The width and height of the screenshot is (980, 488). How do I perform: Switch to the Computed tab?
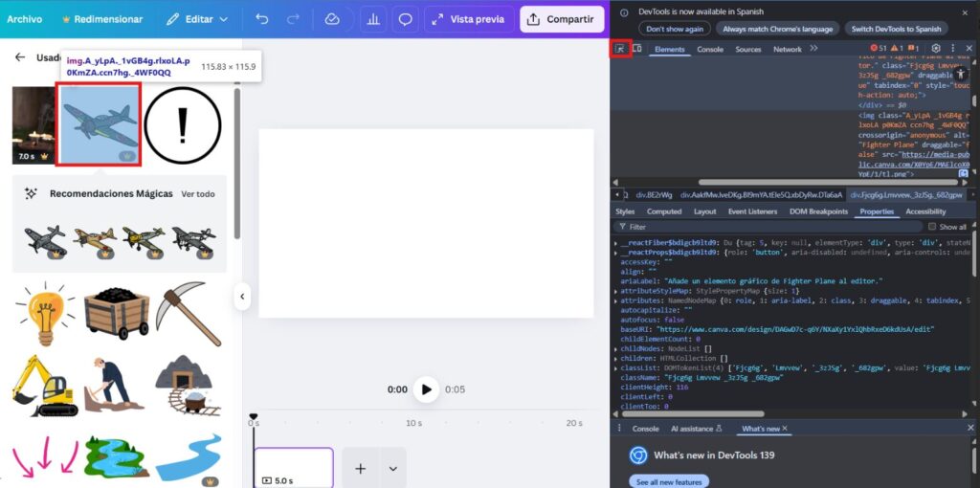coord(664,211)
